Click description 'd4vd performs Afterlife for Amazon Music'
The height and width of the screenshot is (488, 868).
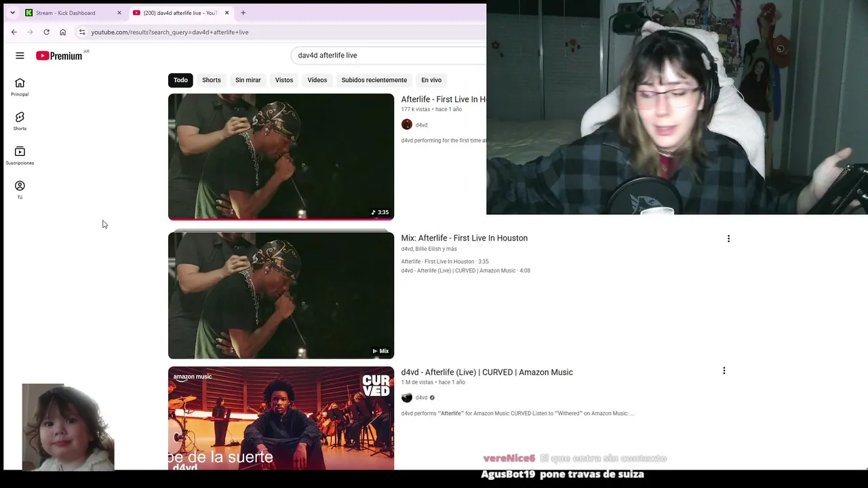(517, 413)
